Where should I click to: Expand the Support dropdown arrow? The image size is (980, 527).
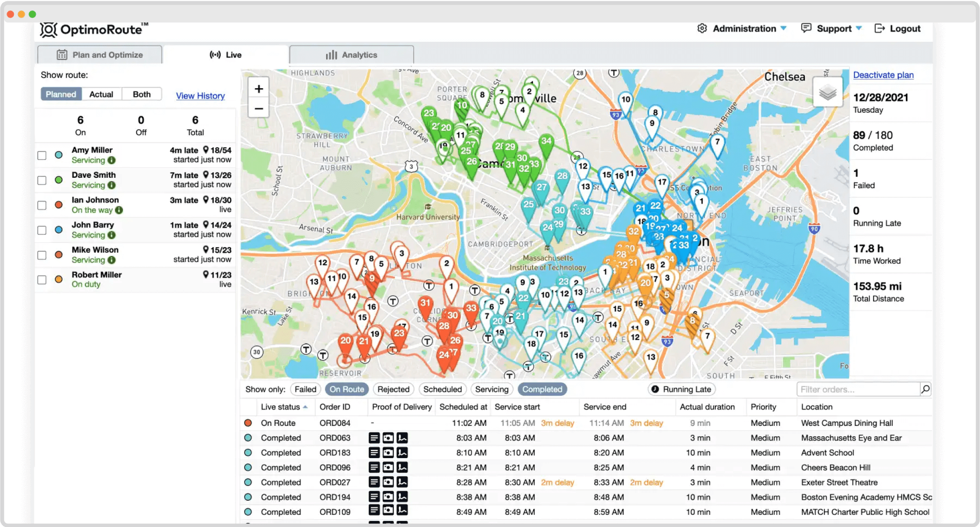click(859, 28)
